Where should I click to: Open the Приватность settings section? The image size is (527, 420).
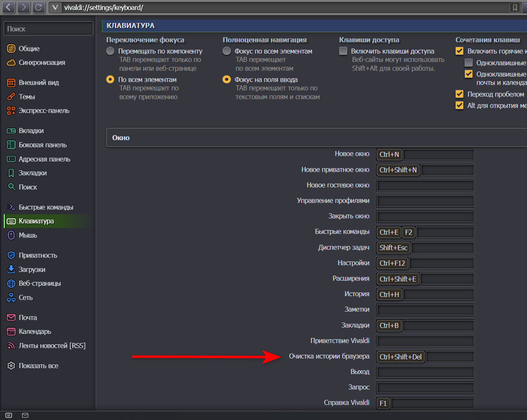(x=38, y=256)
